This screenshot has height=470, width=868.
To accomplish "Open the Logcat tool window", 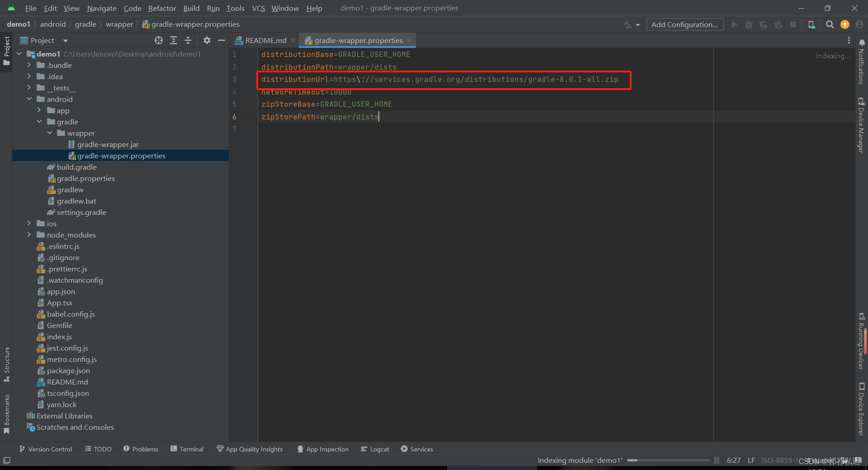I will pyautogui.click(x=375, y=449).
